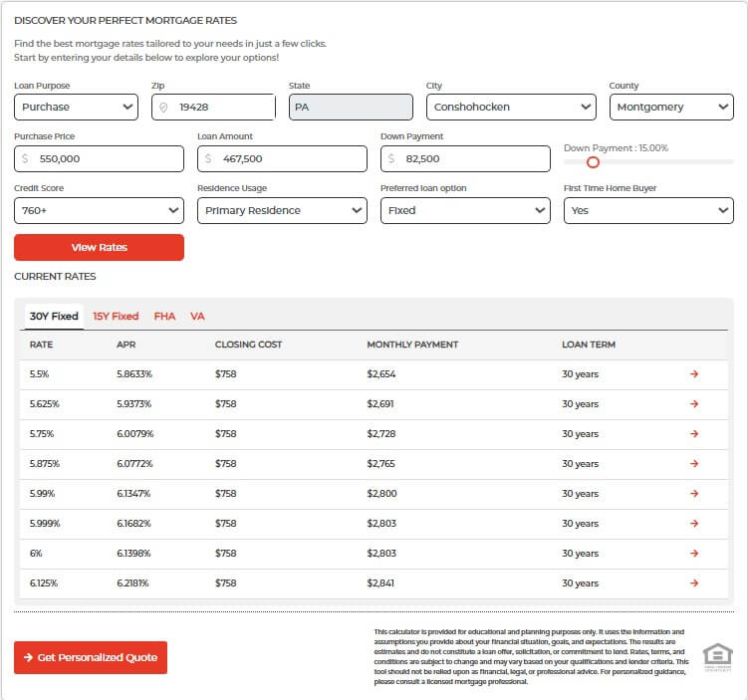The height and width of the screenshot is (700, 748).
Task: Select the FHA rates tab
Action: click(164, 317)
